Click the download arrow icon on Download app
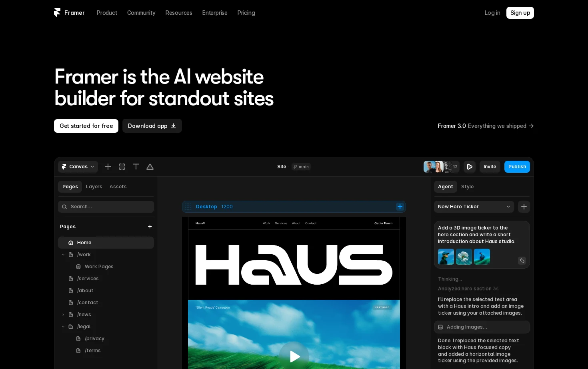Image resolution: width=588 pixels, height=369 pixels. 174,126
